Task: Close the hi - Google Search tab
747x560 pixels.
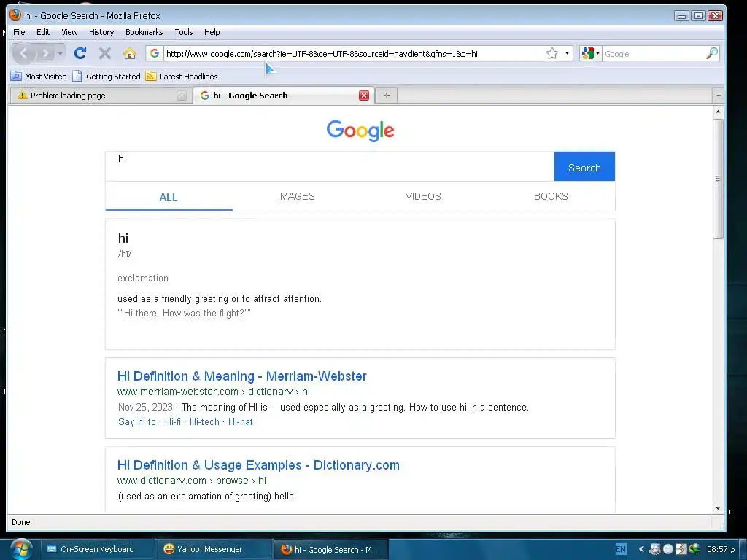Action: [364, 96]
